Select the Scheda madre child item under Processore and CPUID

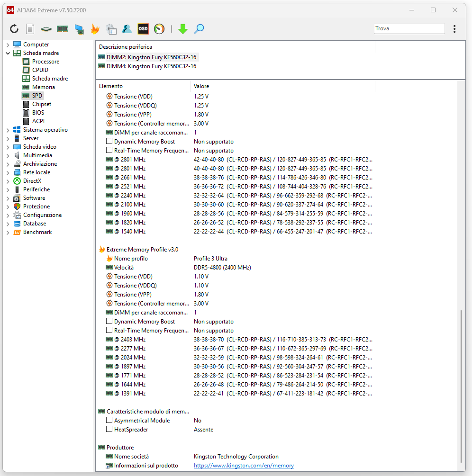tap(50, 79)
